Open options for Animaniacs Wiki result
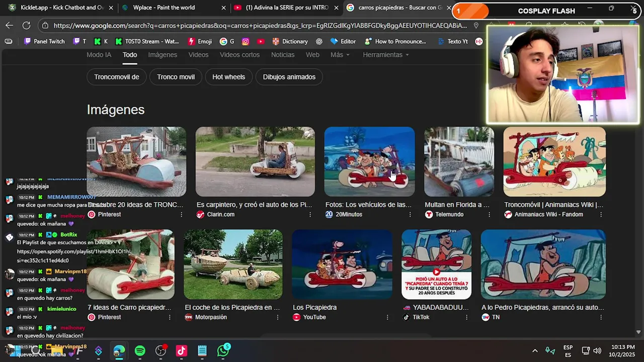The height and width of the screenshot is (362, 644). 601,214
